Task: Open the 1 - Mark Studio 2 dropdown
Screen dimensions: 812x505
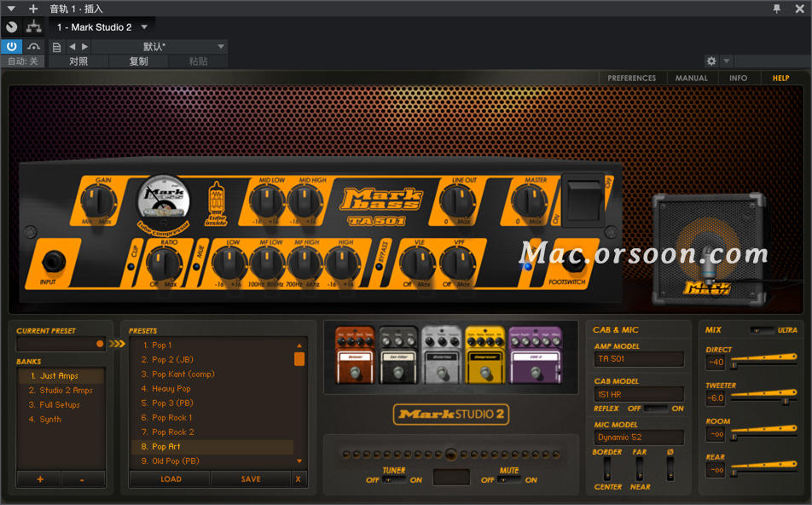Action: 101,27
